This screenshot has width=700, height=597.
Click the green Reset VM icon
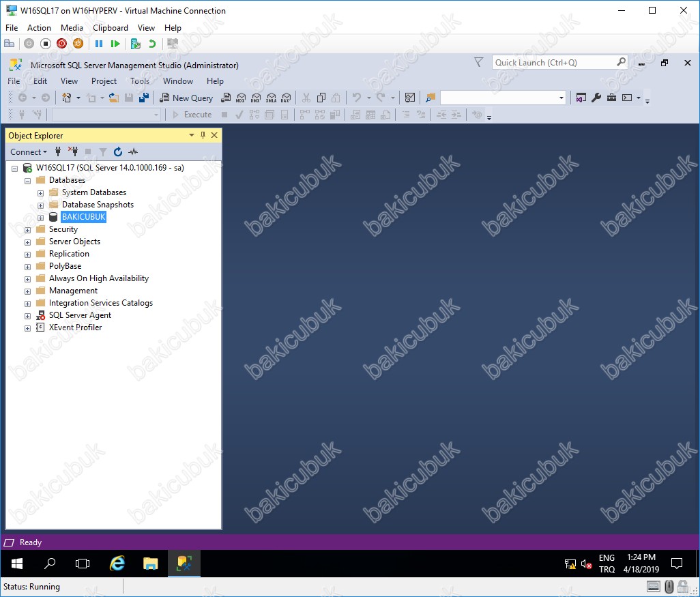click(x=115, y=44)
